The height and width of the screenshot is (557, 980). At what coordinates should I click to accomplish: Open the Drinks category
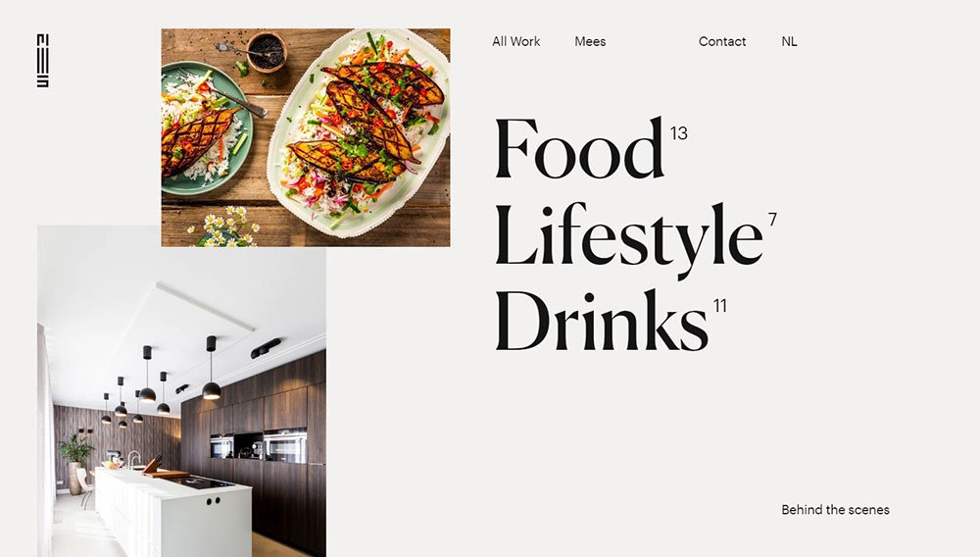point(602,320)
